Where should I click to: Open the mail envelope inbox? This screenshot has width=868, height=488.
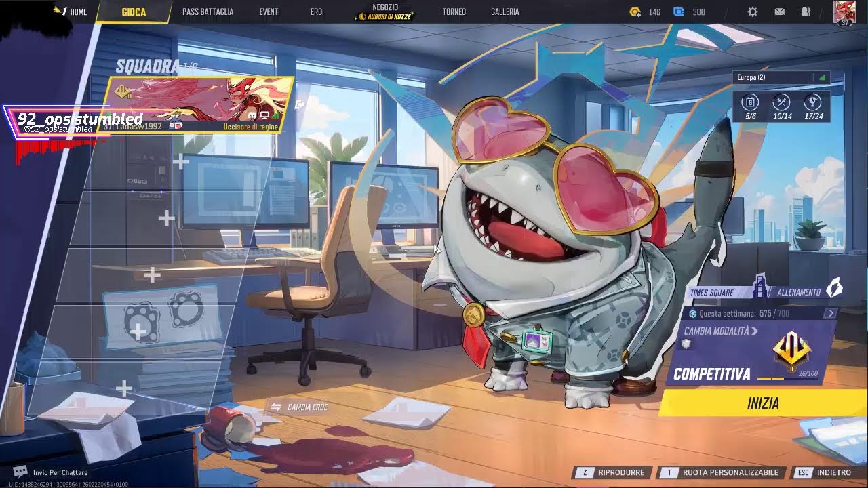780,12
